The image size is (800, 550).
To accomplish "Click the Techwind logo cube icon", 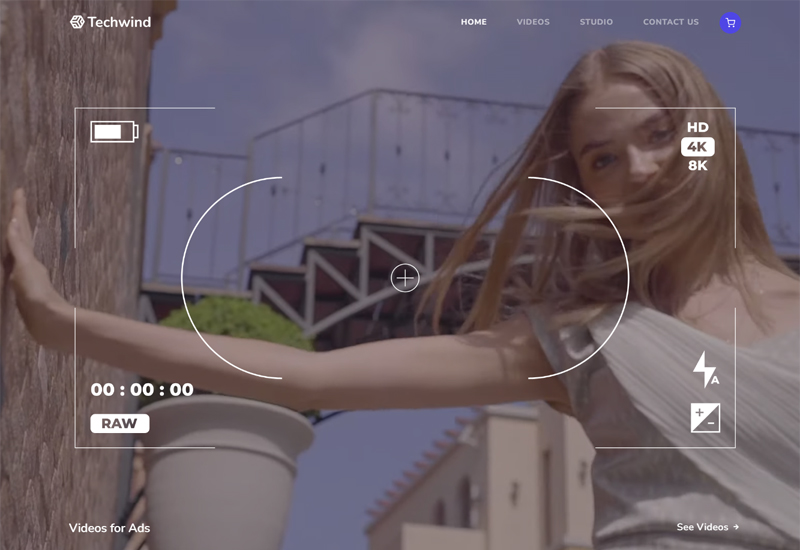I will pyautogui.click(x=77, y=22).
